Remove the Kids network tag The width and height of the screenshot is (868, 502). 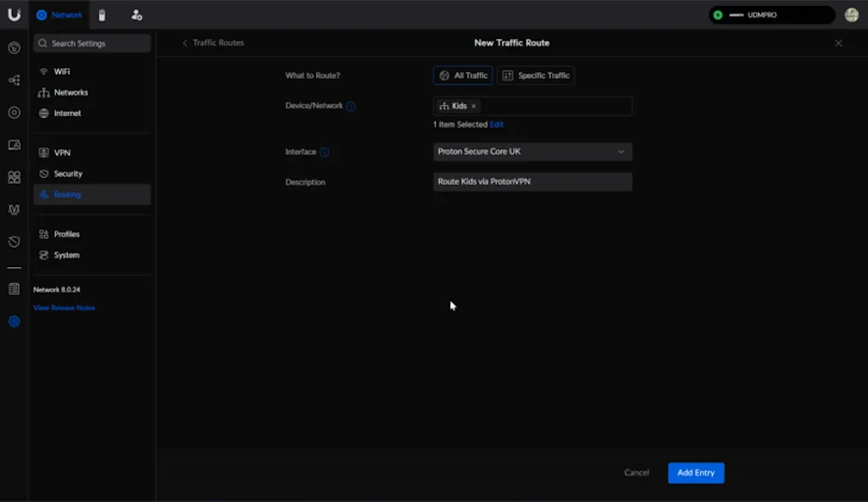click(x=474, y=106)
